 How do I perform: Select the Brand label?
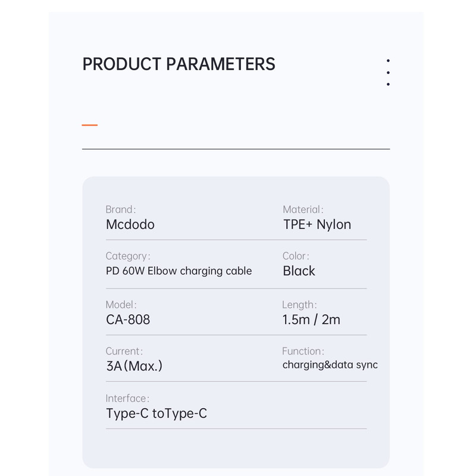tap(121, 209)
